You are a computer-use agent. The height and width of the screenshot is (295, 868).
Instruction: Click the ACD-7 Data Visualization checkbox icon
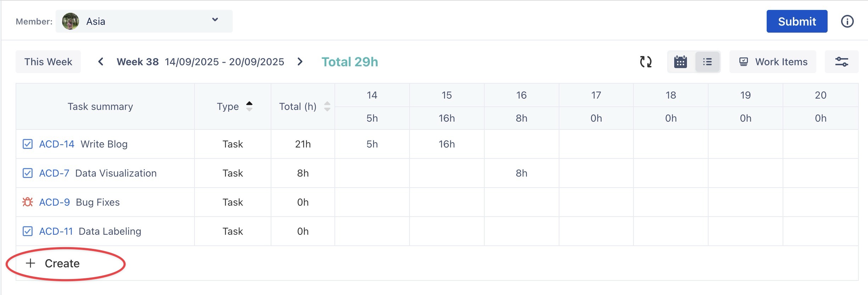pyautogui.click(x=28, y=173)
